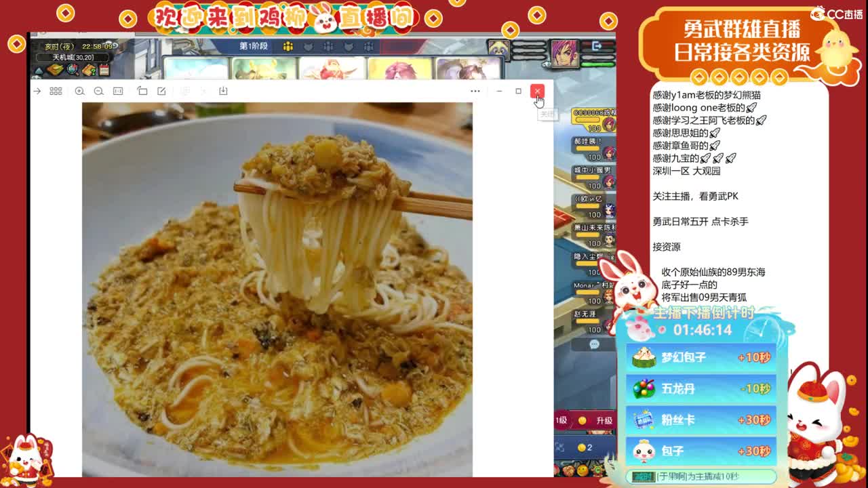Select the yellow creature card in the stage row
Image resolution: width=868 pixels, height=488 pixels.
[x=264, y=68]
